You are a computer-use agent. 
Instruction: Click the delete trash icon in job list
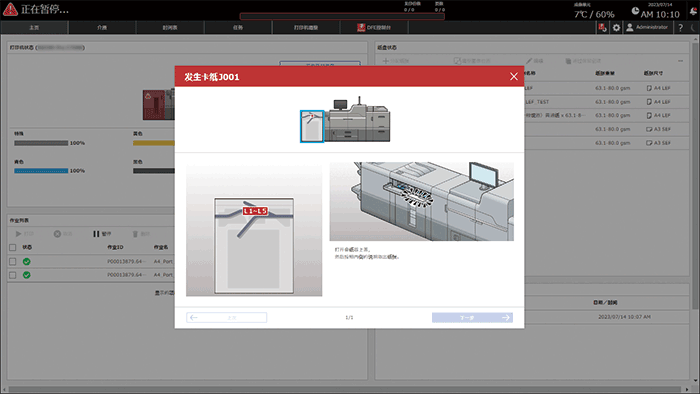tap(135, 234)
